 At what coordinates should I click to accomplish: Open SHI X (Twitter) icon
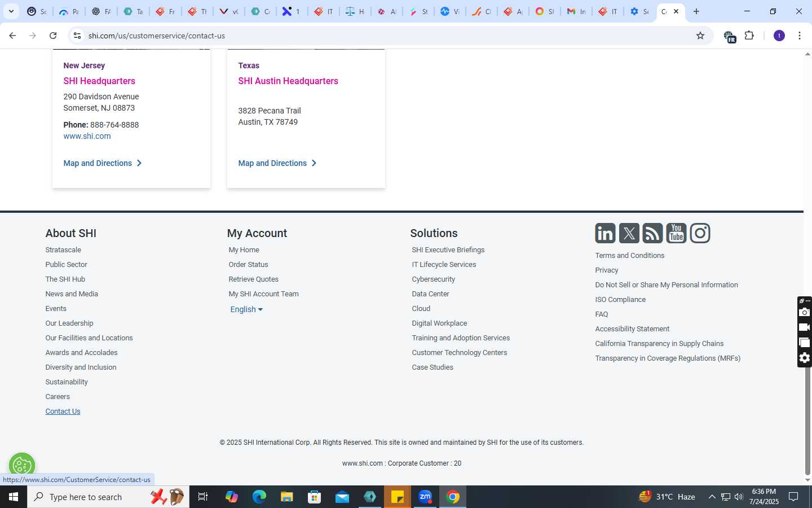click(629, 233)
